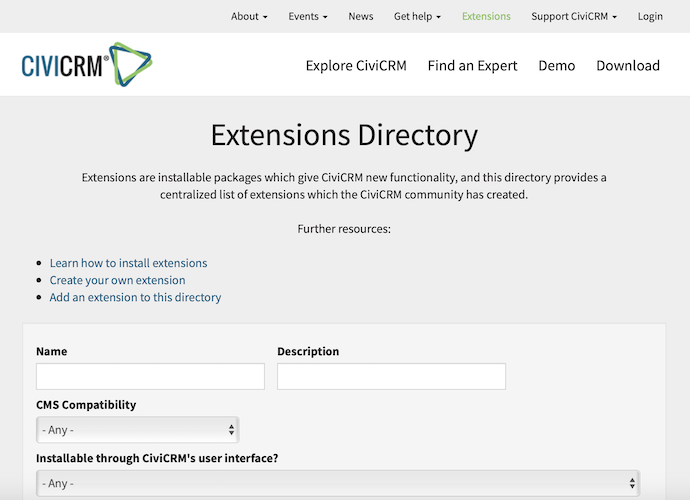This screenshot has width=690, height=500.
Task: Click the Extensions Directory heading
Action: pyautogui.click(x=344, y=135)
